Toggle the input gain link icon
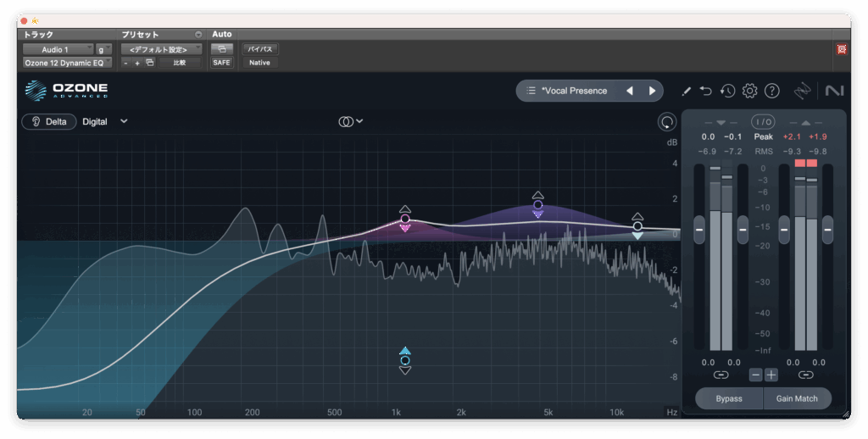The image size is (868, 439). click(721, 375)
